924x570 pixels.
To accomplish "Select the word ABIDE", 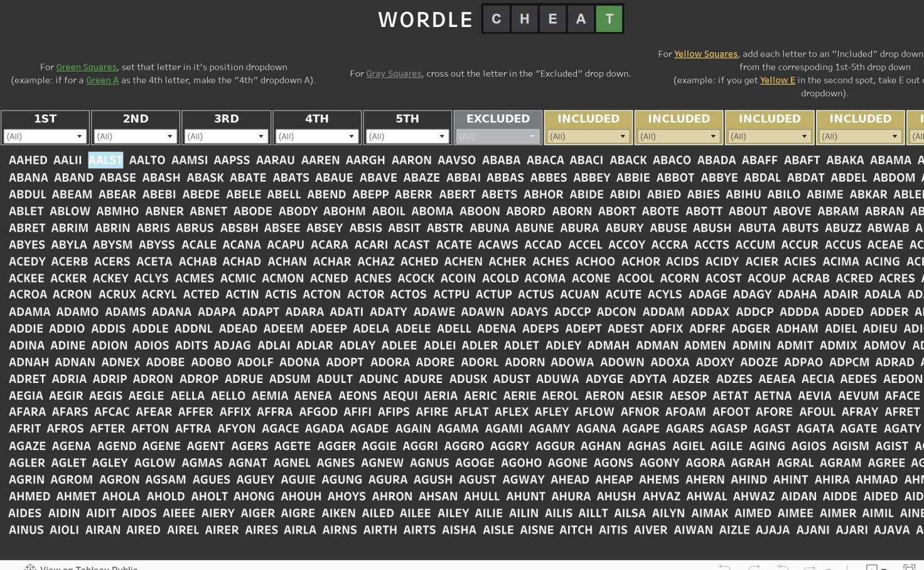I will pos(586,195).
